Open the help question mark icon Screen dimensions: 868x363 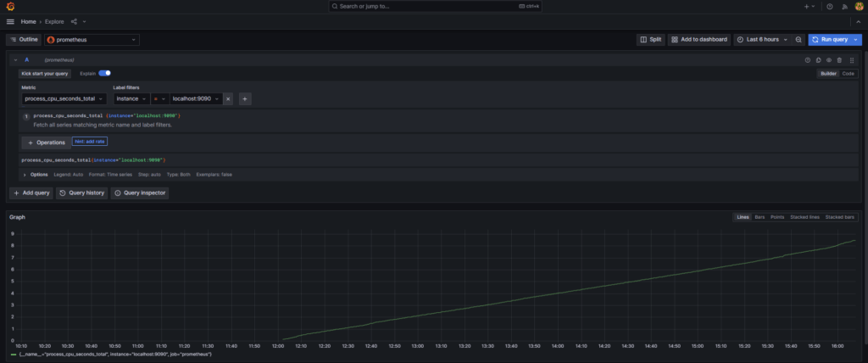(830, 7)
